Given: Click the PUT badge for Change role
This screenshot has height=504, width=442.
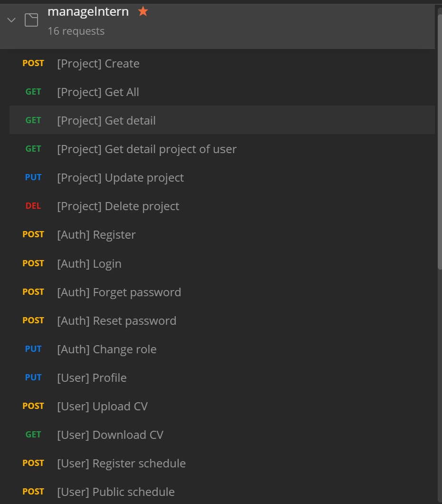Looking at the screenshot, I should tap(33, 349).
